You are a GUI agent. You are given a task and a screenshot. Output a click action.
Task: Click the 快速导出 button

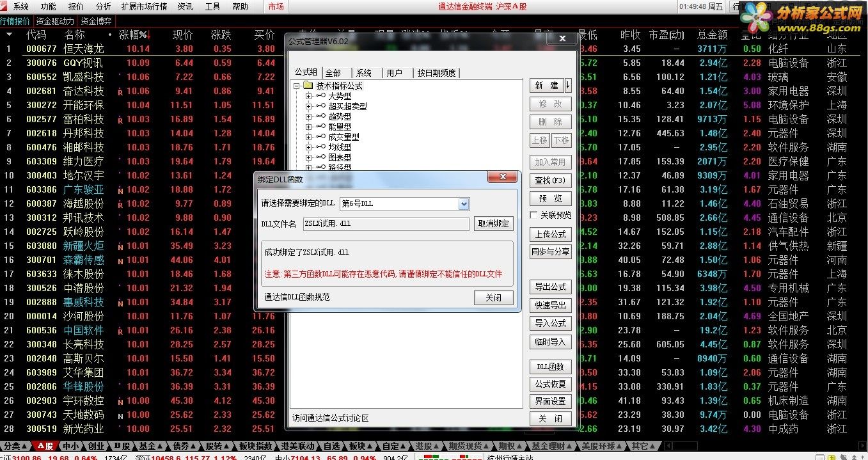pos(550,305)
